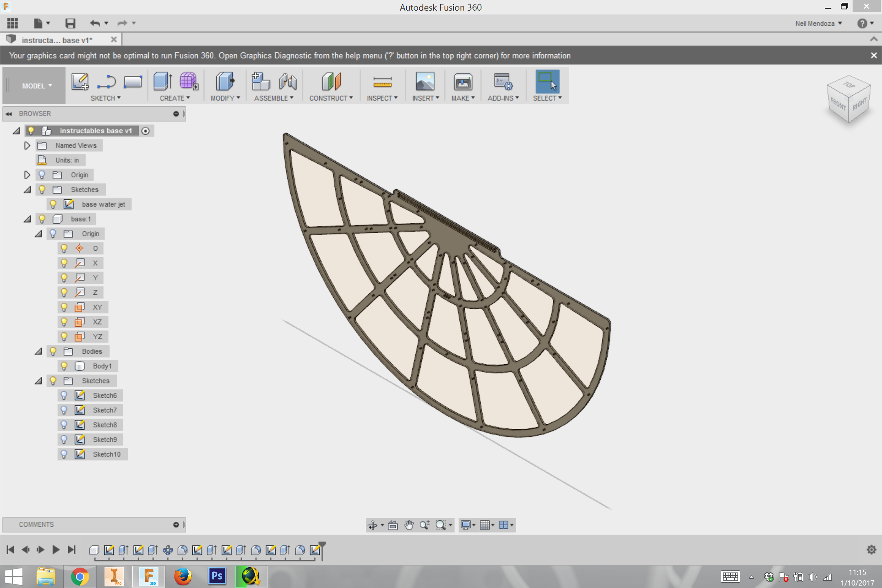This screenshot has width=882, height=588.
Task: Toggle visibility bulb of Body1
Action: coord(64,366)
